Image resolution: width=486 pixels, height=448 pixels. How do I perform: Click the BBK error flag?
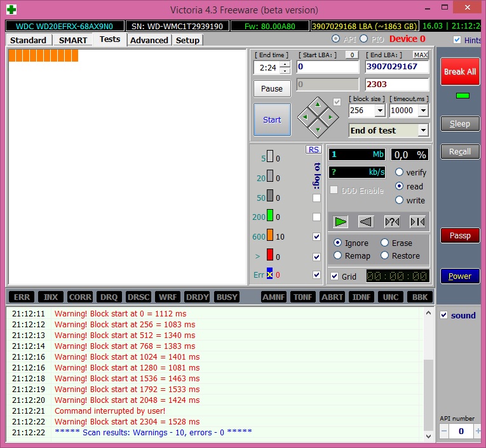coord(420,297)
